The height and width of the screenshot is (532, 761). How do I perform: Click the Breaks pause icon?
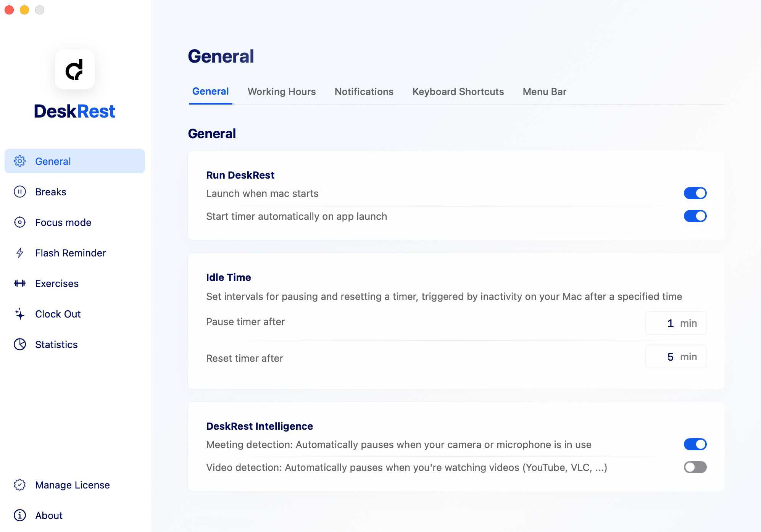20,192
